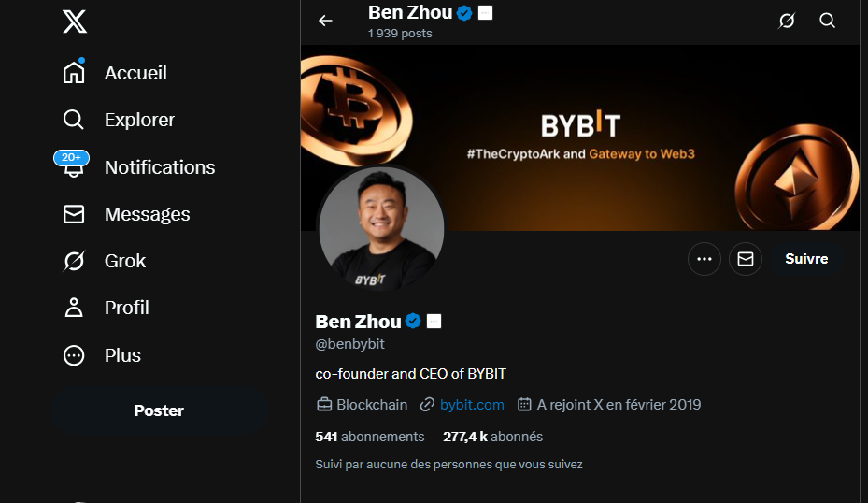Open the three-dot more options button

(704, 259)
